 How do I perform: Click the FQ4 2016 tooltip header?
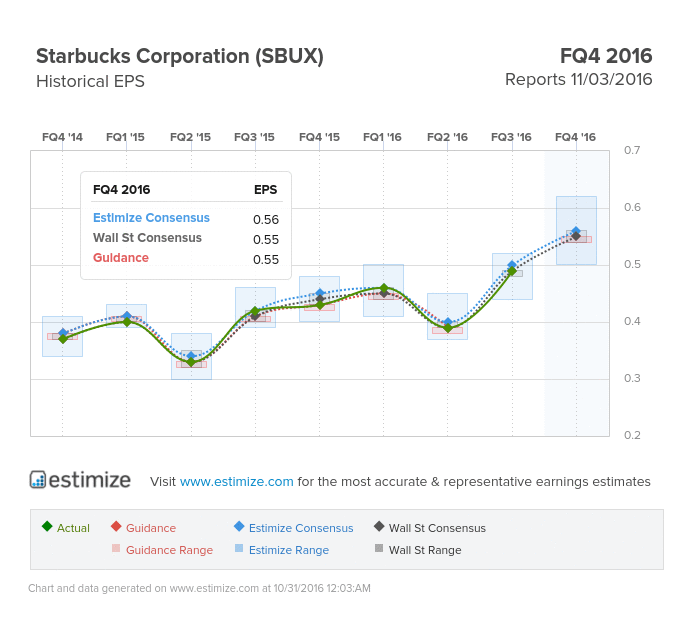click(x=121, y=190)
